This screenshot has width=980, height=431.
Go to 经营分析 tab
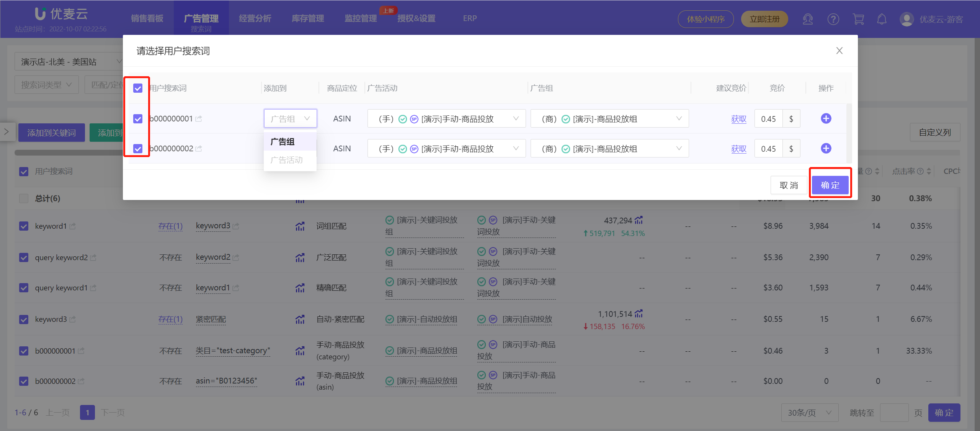[255, 18]
